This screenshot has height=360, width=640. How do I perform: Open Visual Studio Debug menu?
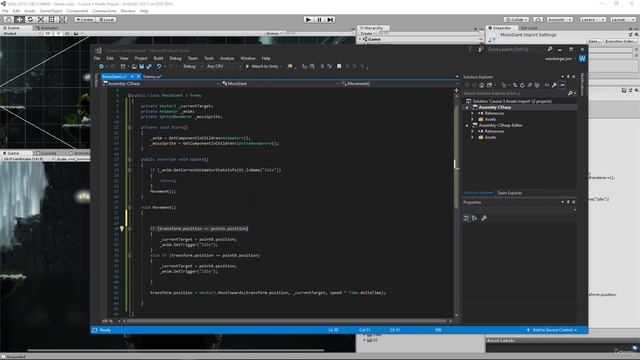pyautogui.click(x=175, y=58)
